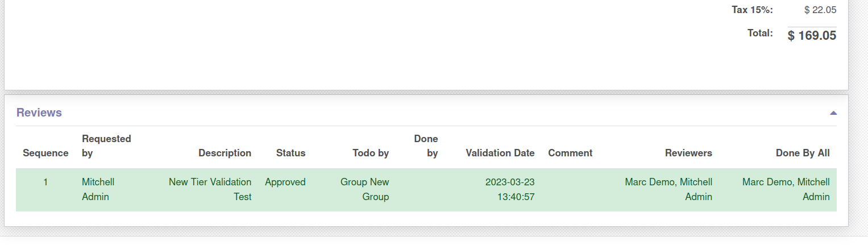Viewport: 868px width, 245px height.
Task: Click the Done by column header
Action: [426, 146]
